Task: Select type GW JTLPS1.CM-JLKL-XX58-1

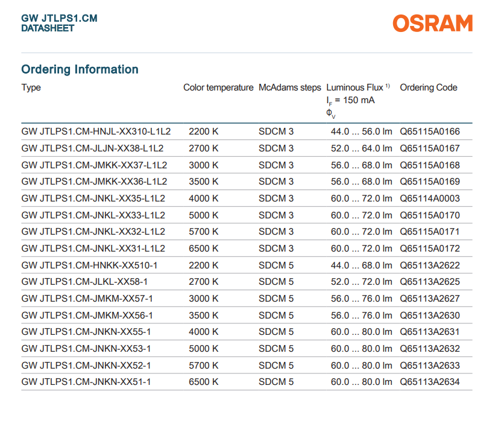Action: point(84,282)
